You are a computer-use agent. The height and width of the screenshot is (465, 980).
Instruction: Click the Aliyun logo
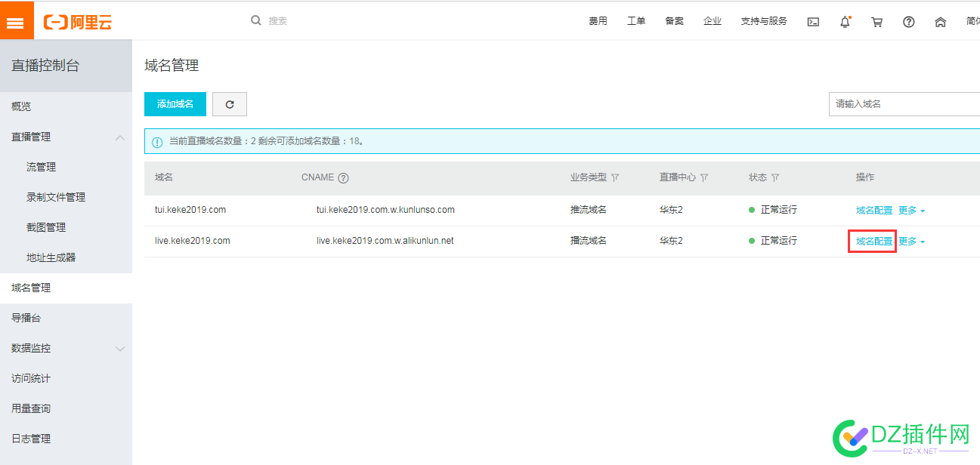click(78, 22)
